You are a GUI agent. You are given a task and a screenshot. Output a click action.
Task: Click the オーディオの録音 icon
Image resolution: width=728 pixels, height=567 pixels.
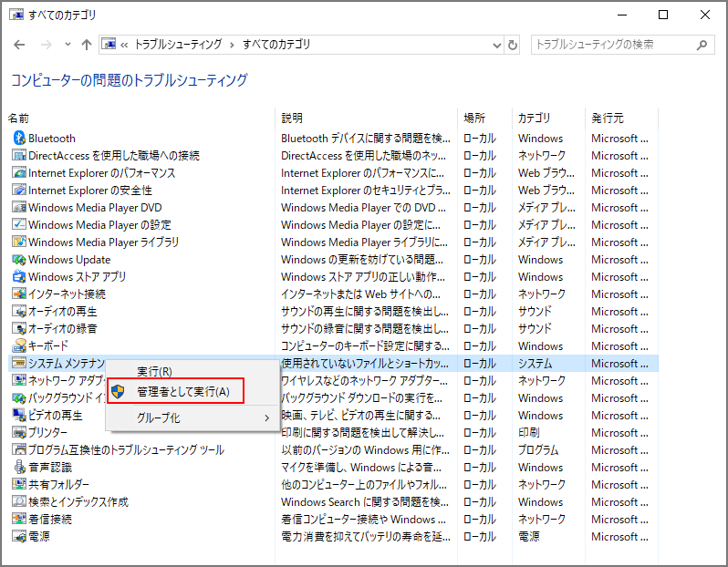[19, 329]
